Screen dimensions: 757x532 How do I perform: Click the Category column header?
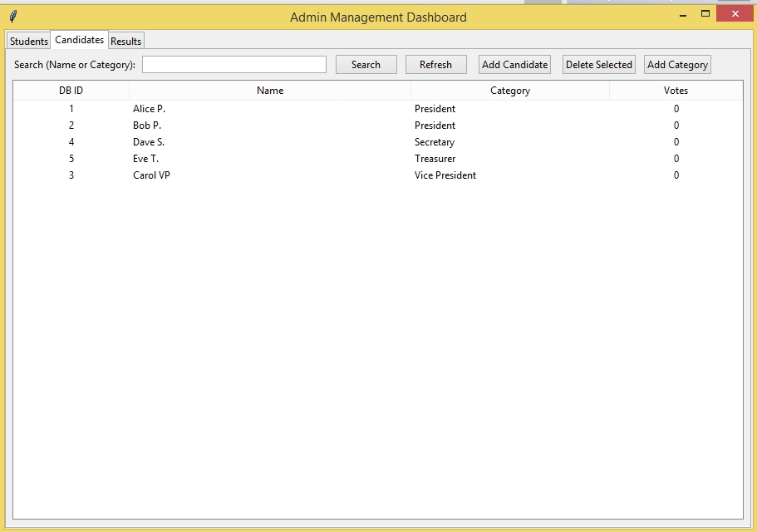click(x=510, y=91)
